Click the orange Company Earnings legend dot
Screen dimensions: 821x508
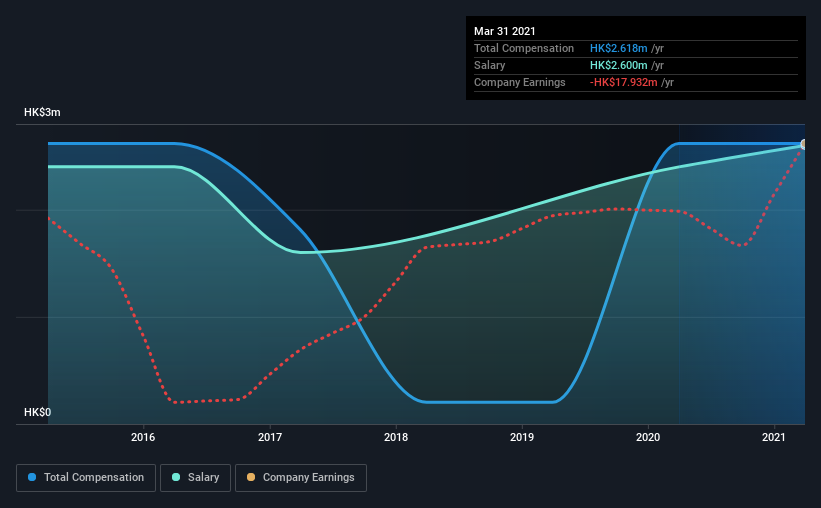251,477
